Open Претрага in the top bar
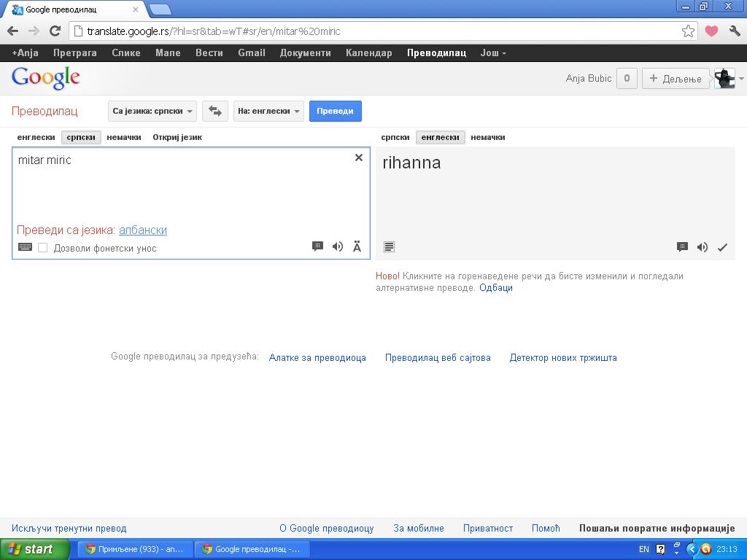Viewport: 747px width, 560px height. [x=75, y=52]
